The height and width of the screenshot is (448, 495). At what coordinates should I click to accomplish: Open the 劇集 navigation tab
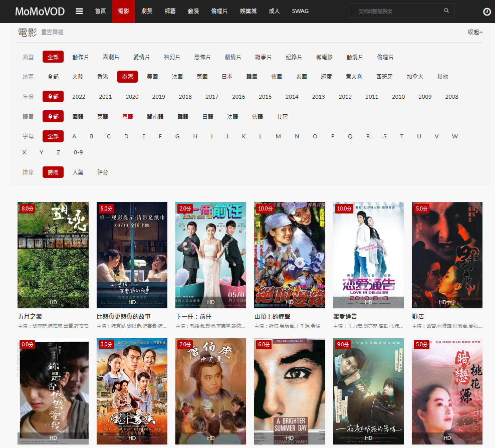click(147, 11)
